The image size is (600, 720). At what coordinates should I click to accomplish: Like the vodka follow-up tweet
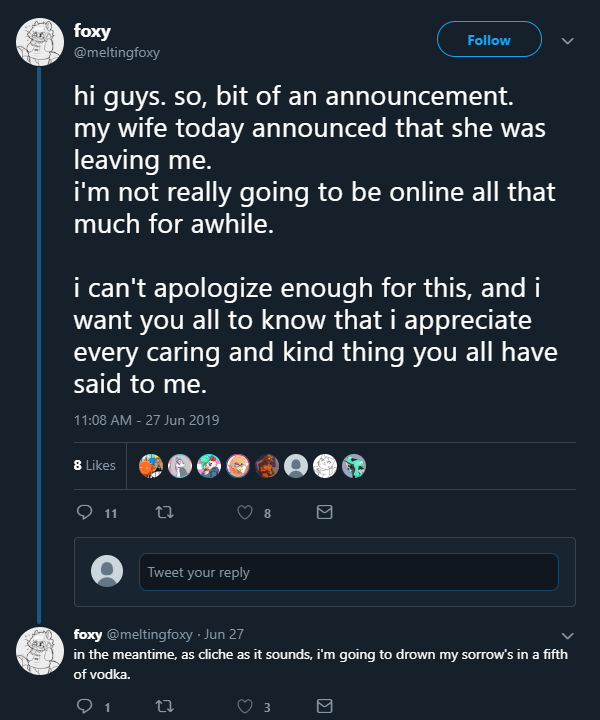(243, 707)
